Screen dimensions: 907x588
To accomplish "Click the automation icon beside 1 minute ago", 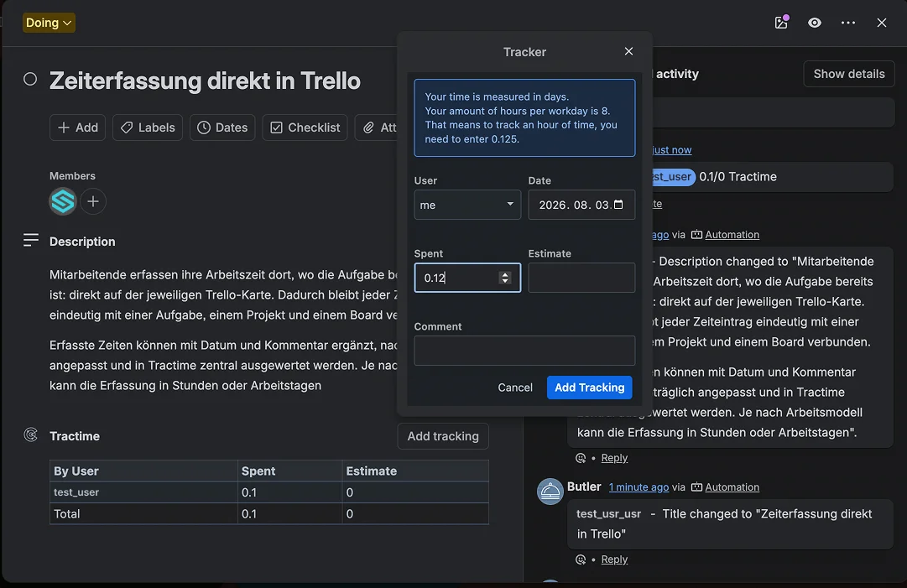I will pyautogui.click(x=696, y=487).
